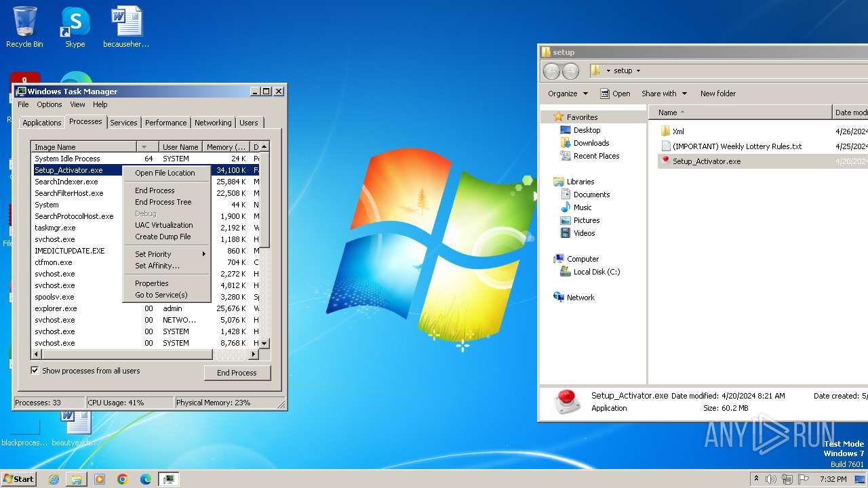Launch Microsoft Edge from the taskbar
The width and height of the screenshot is (868, 488).
[x=146, y=479]
